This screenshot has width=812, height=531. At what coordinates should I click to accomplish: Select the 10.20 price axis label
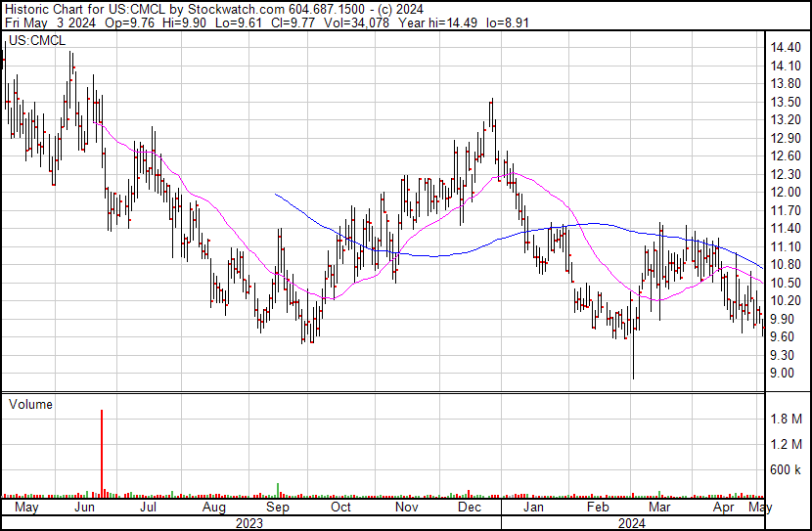tap(786, 300)
